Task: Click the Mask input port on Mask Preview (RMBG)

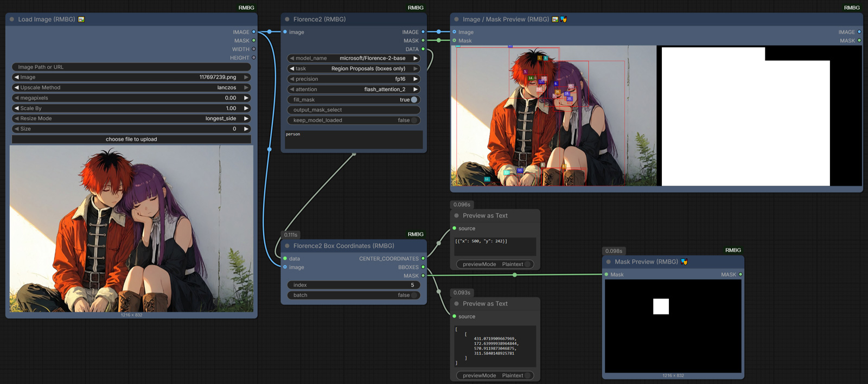Action: pos(606,274)
